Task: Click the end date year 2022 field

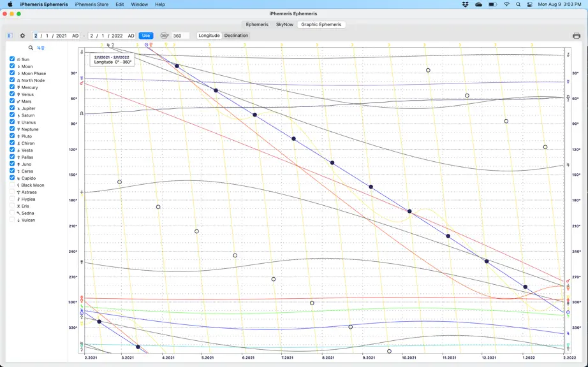Action: click(x=117, y=36)
